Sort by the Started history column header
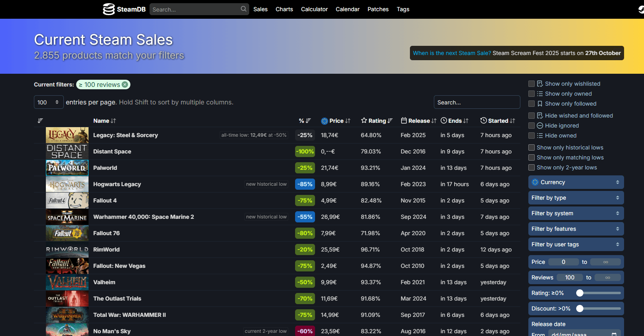Image resolution: width=644 pixels, height=336 pixels. [498, 121]
